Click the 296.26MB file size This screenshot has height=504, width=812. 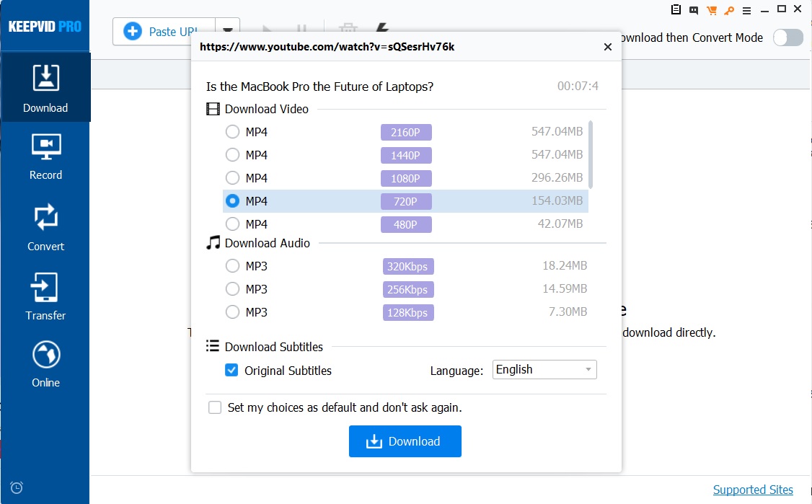(x=557, y=177)
